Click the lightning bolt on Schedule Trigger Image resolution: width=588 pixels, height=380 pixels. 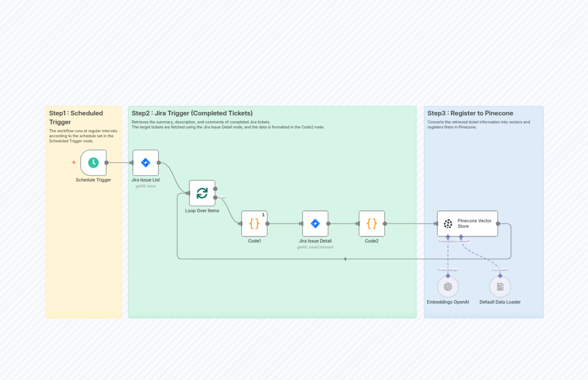coord(74,163)
